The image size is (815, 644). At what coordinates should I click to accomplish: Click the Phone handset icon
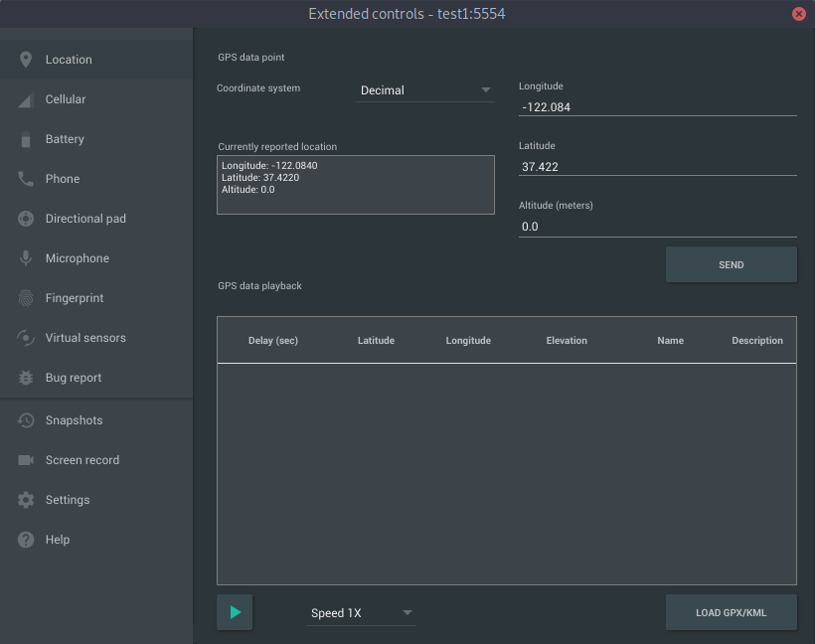pos(26,179)
